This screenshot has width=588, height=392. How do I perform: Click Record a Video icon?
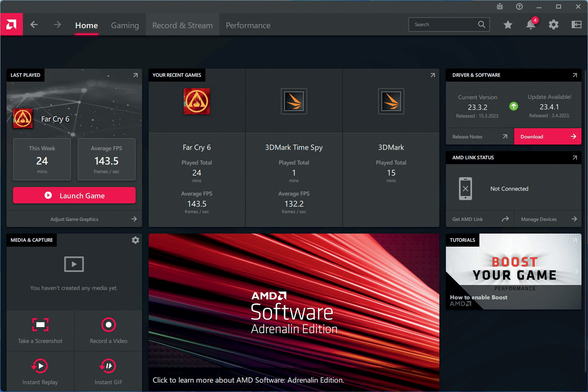point(109,324)
